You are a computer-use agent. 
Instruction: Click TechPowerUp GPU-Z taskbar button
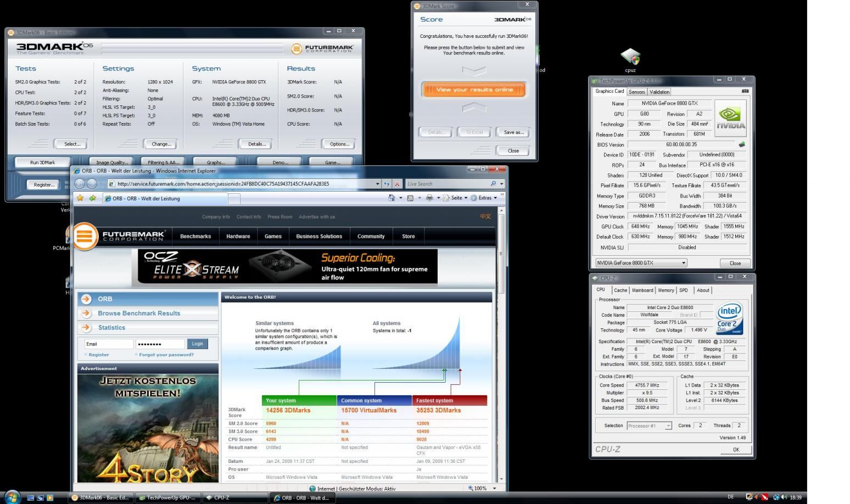[168, 497]
